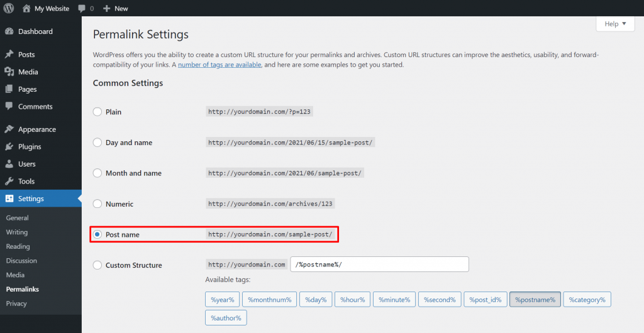Click the Posts pushpin icon
Viewport: 644px width, 333px height.
[9, 55]
